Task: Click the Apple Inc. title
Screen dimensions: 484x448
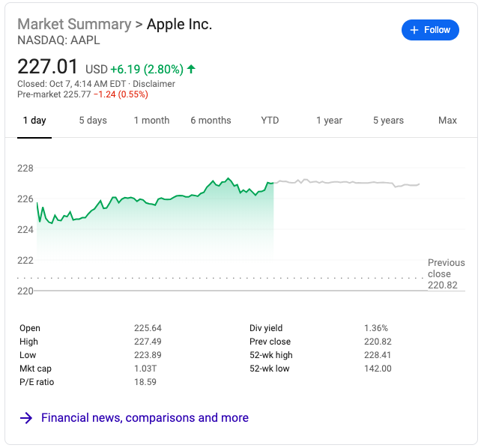Action: point(180,24)
